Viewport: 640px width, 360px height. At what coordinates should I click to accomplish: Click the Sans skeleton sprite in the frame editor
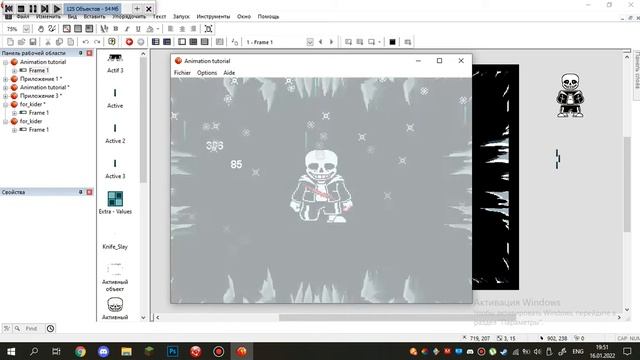coord(570,96)
